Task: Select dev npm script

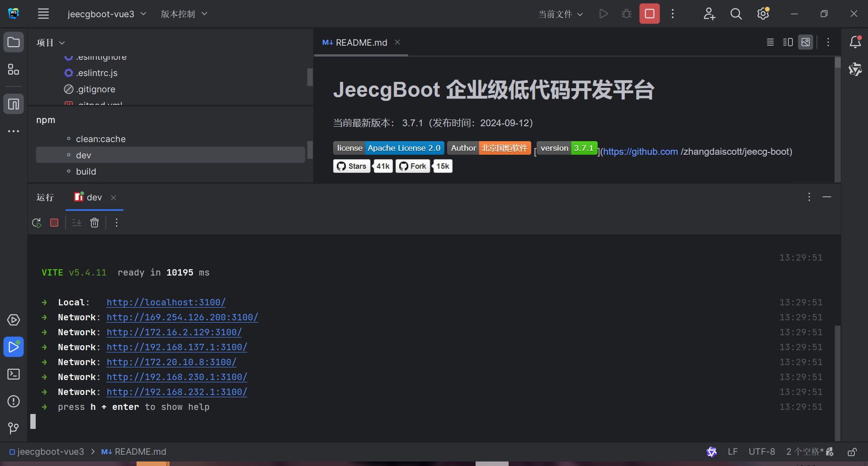Action: coord(170,155)
